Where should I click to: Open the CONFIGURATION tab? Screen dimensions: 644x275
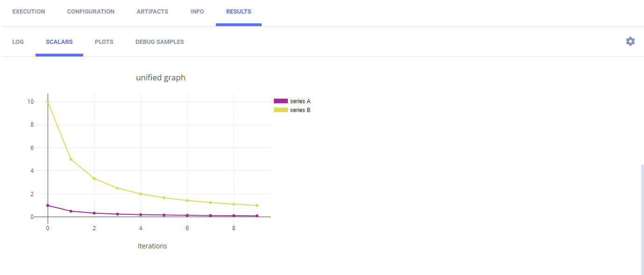(x=91, y=12)
